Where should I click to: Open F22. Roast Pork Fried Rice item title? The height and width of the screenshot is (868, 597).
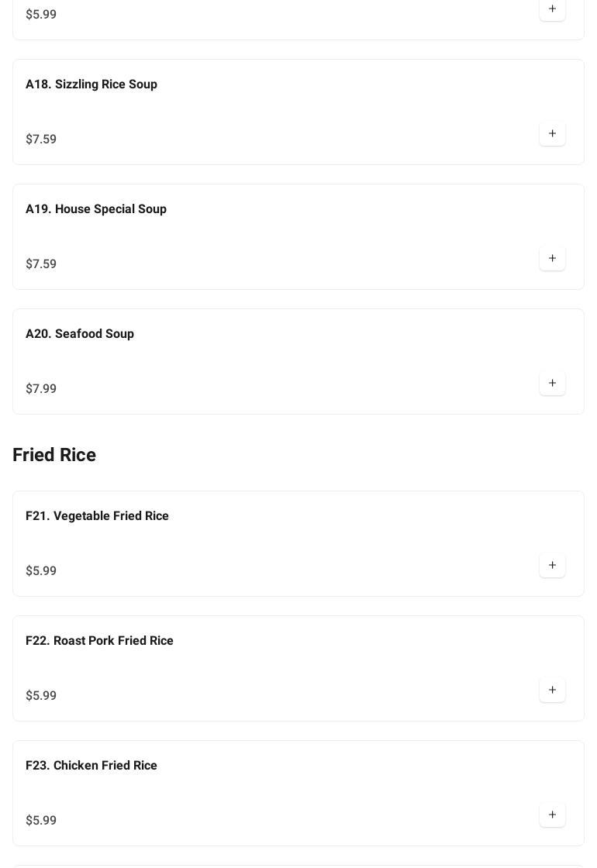coord(99,640)
